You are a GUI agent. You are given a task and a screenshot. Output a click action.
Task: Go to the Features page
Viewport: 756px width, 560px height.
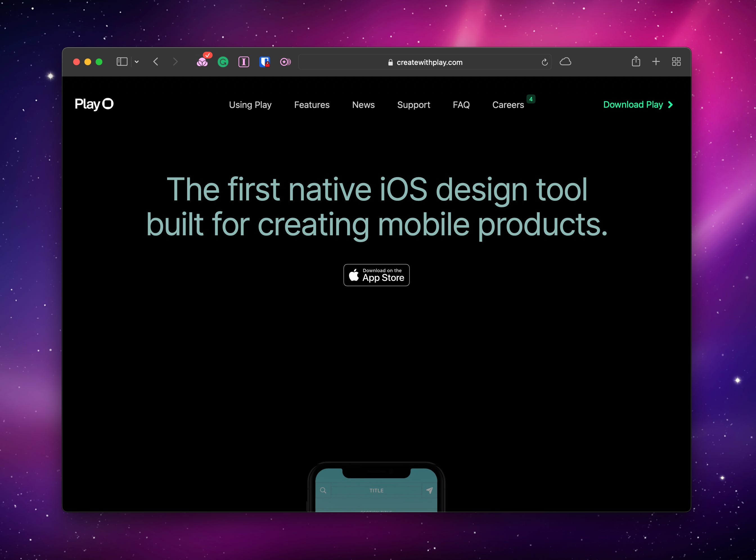312,105
